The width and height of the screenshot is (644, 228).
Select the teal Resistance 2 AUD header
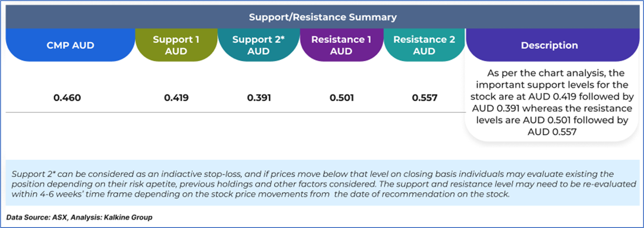click(x=424, y=45)
